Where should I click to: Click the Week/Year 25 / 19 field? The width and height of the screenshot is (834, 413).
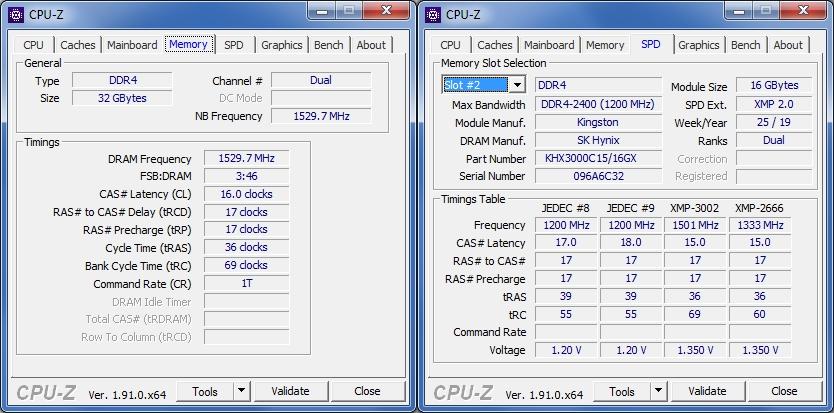coord(774,122)
